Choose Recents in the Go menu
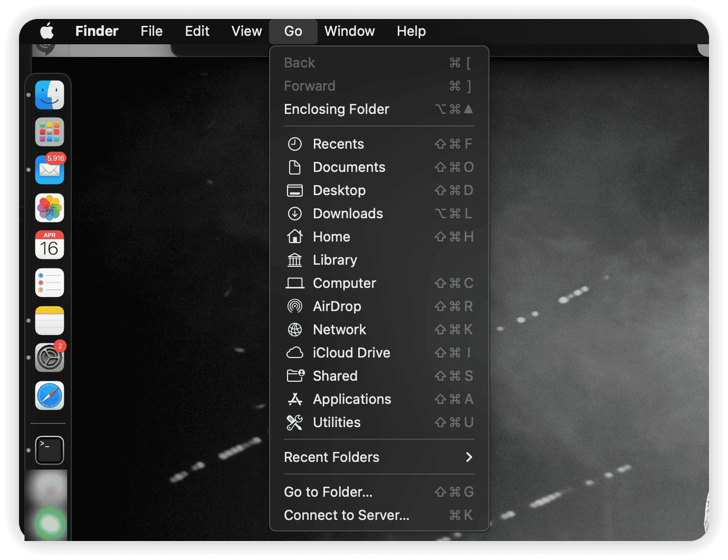Viewport: 728px width, 560px height. click(x=379, y=144)
